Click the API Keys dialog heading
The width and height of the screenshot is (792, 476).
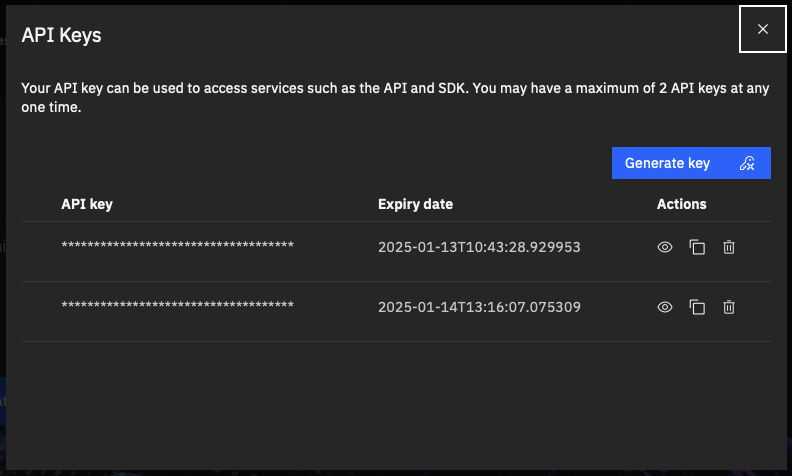pos(62,36)
